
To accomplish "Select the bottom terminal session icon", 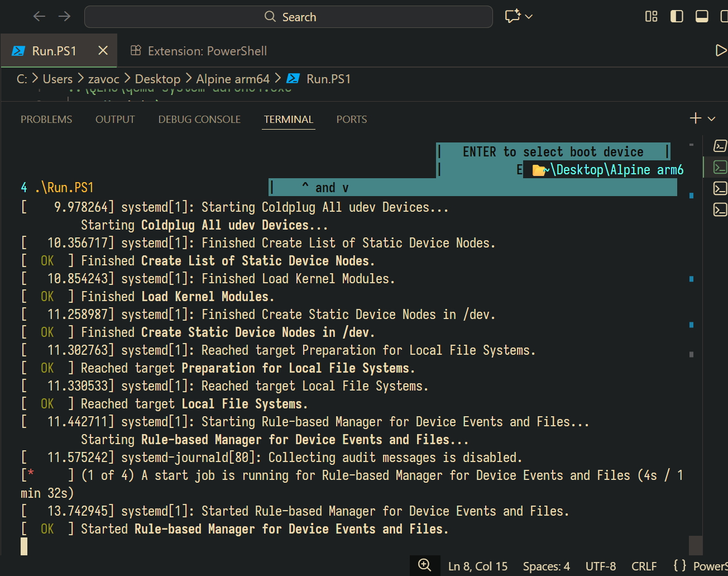I will tap(720, 210).
